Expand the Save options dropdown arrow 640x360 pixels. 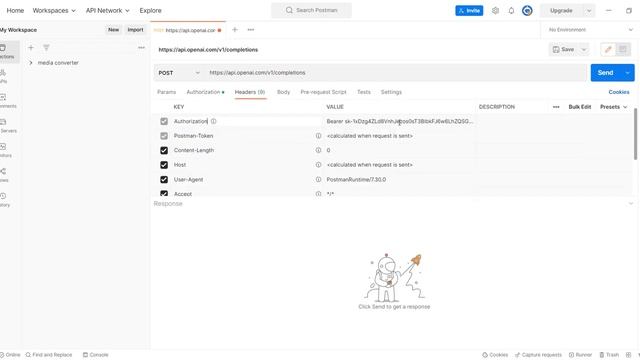point(584,49)
